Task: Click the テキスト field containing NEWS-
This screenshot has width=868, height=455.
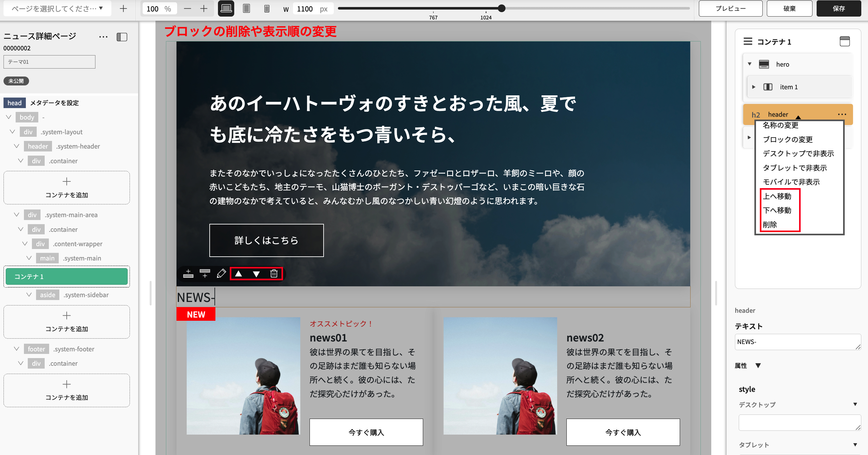Action: pyautogui.click(x=797, y=342)
